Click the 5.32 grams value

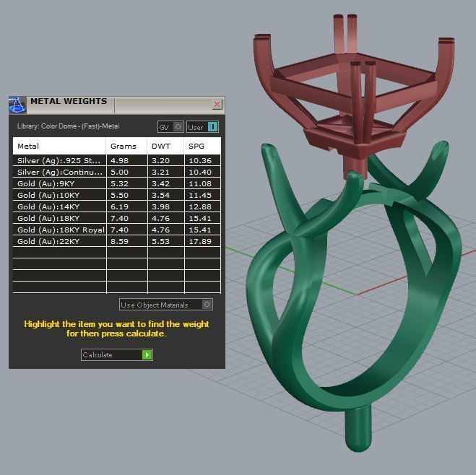pyautogui.click(x=120, y=183)
